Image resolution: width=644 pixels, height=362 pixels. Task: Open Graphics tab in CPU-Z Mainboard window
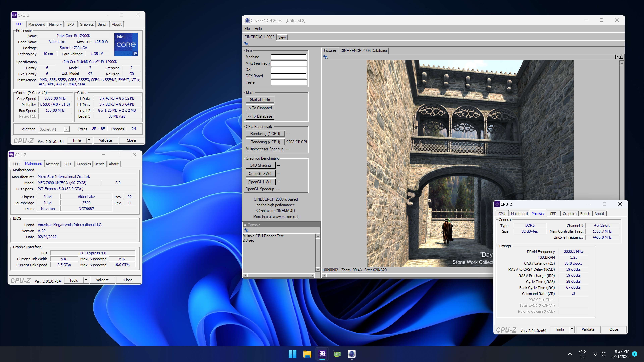point(84,164)
